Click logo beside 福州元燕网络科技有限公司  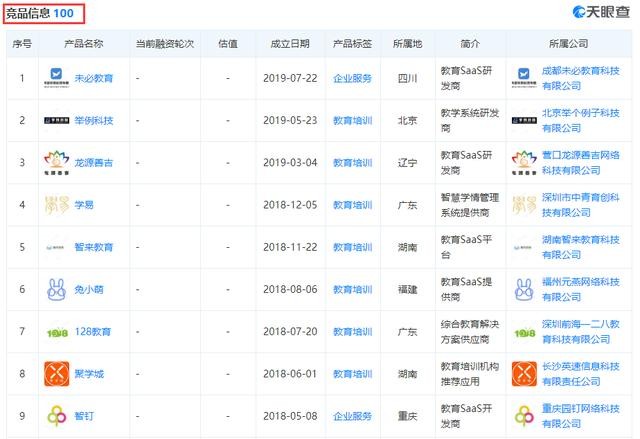[524, 289]
